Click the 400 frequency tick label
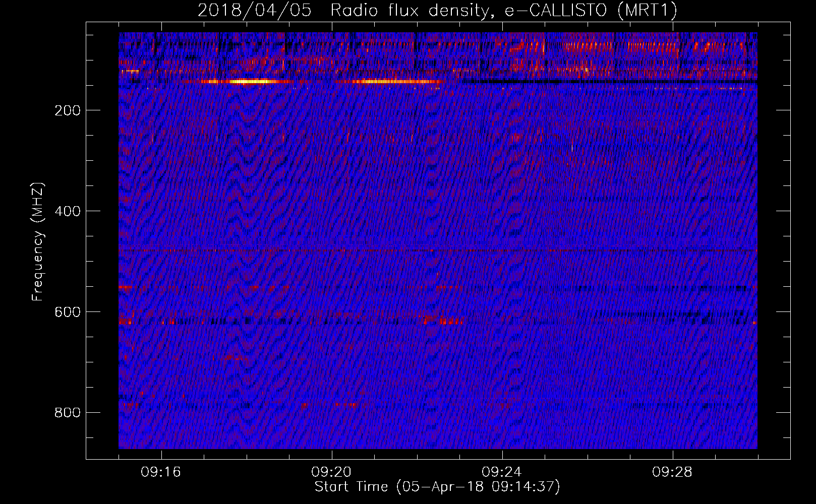 pos(68,211)
